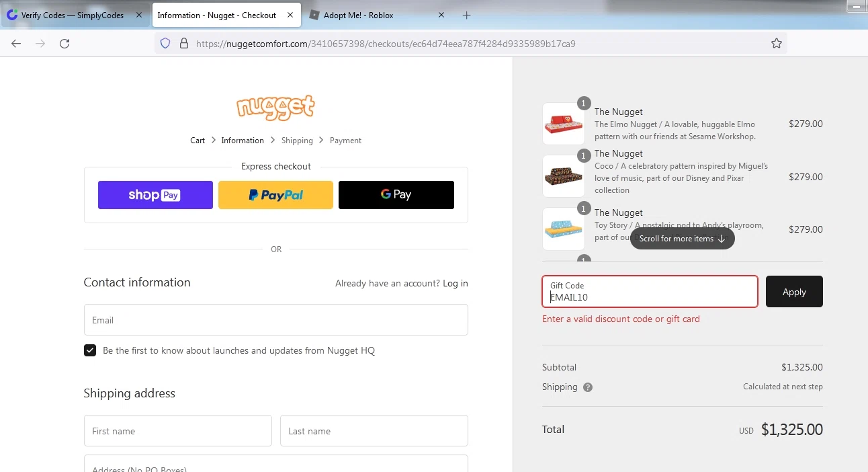Pay with Google Pay express checkout
Screen dimensions: 868x472
(396, 195)
